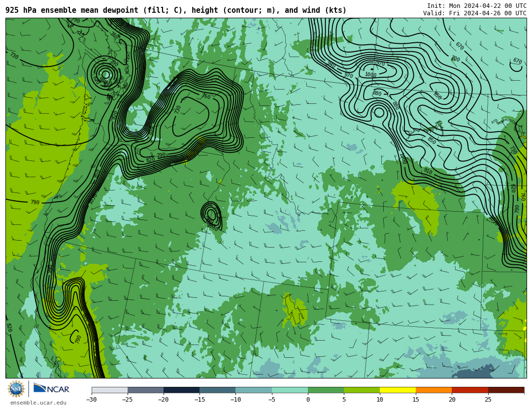Image resolution: width=532 pixels, height=409 pixels.
Task: Pick the lime 5 to 10 colorbar segment
Action: 362,390
